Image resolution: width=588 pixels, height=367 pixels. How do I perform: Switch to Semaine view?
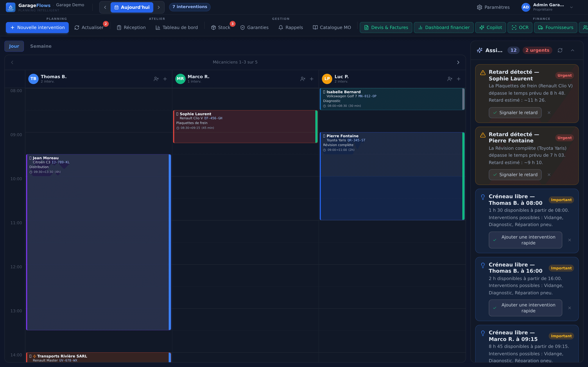pyautogui.click(x=41, y=46)
